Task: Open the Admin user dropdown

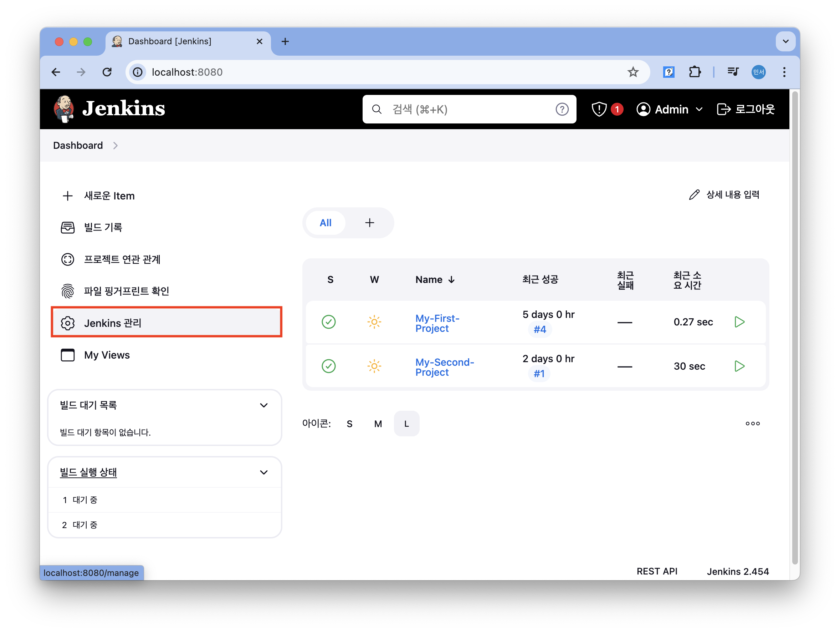Action: tap(670, 110)
